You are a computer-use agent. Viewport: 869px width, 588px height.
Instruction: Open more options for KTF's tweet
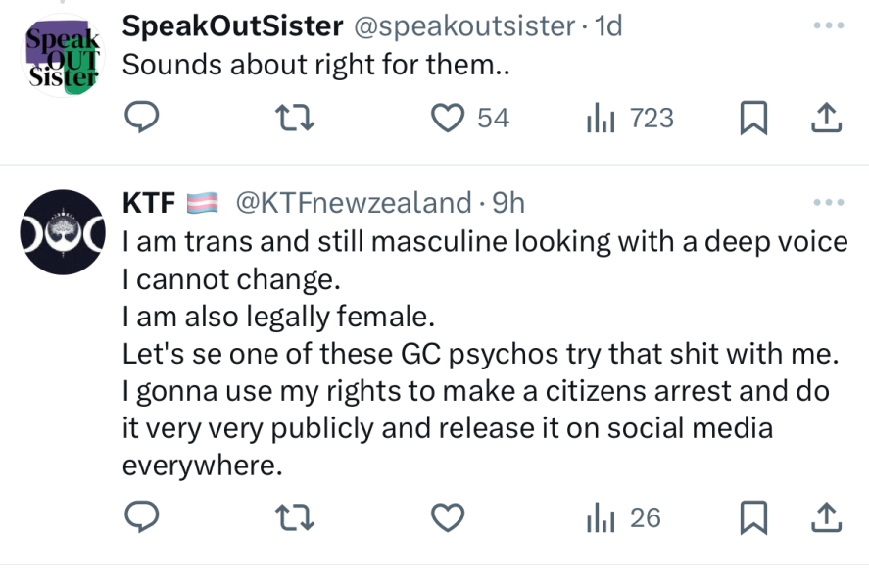click(x=828, y=203)
